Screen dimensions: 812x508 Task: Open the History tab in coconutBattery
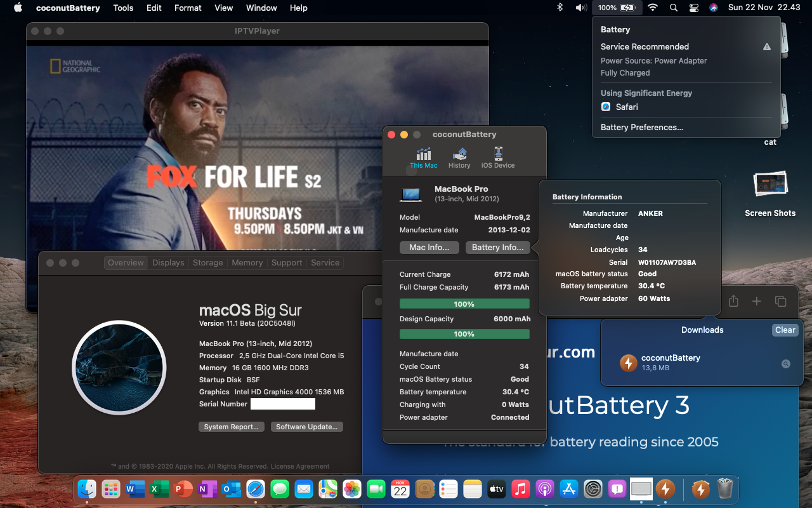coord(459,157)
